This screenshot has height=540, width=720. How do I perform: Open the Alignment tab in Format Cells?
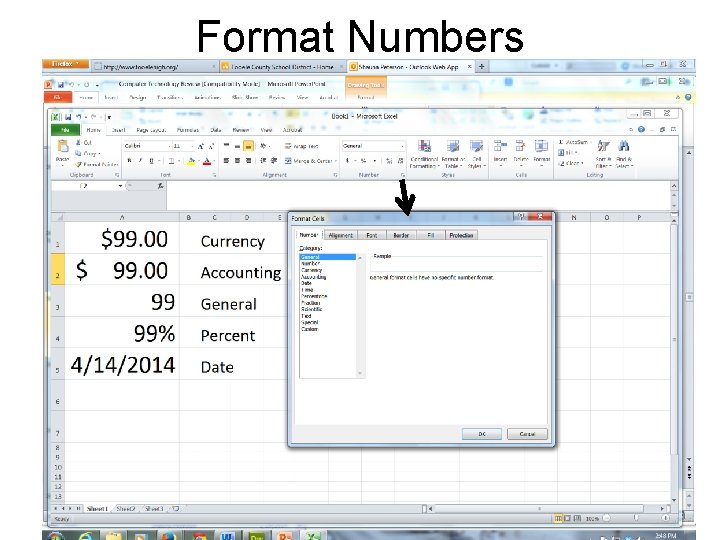[x=341, y=235]
